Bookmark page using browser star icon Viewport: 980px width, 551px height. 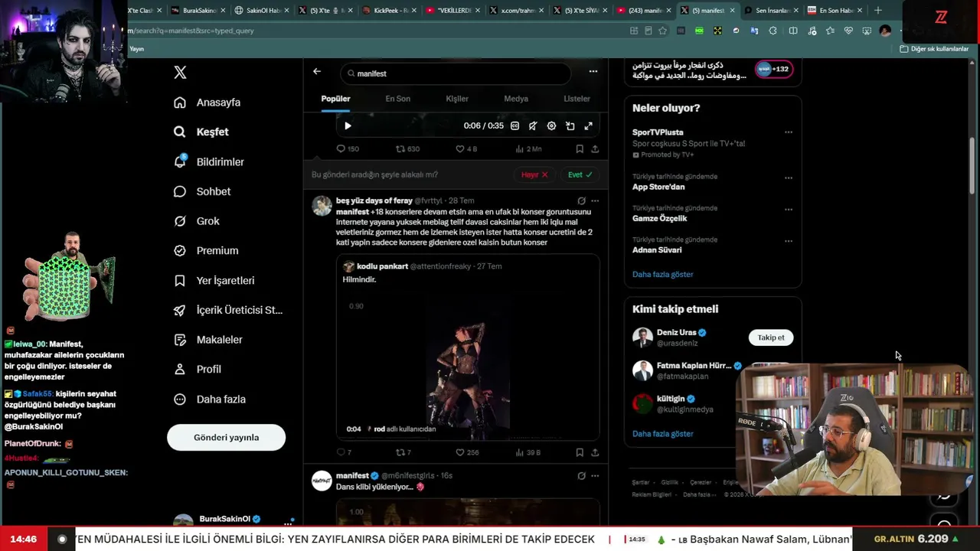point(662,31)
